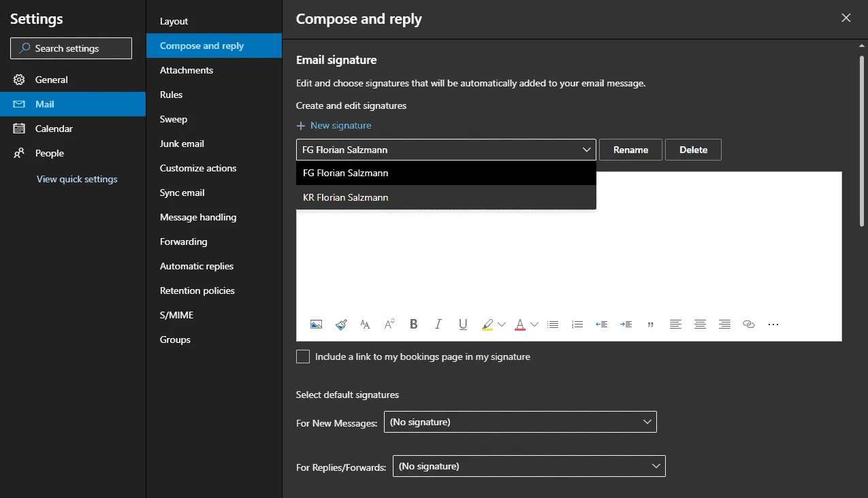
Task: Open General settings category
Action: click(73, 80)
